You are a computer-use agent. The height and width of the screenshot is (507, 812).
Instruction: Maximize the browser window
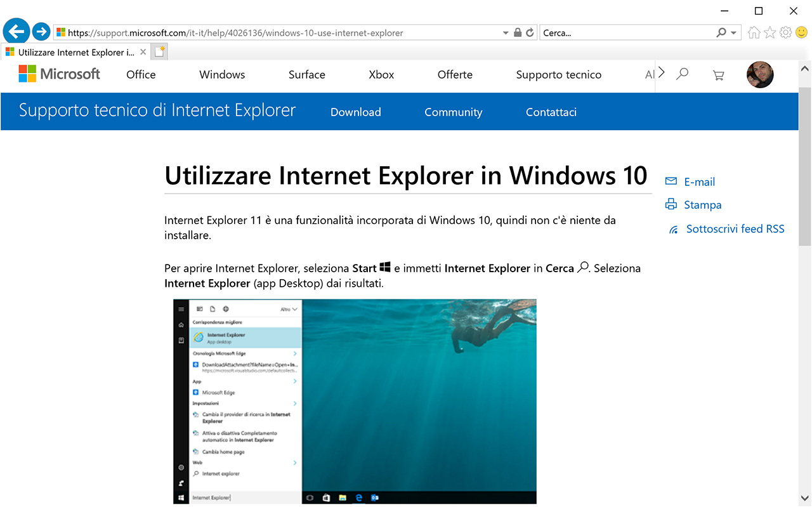pyautogui.click(x=759, y=11)
